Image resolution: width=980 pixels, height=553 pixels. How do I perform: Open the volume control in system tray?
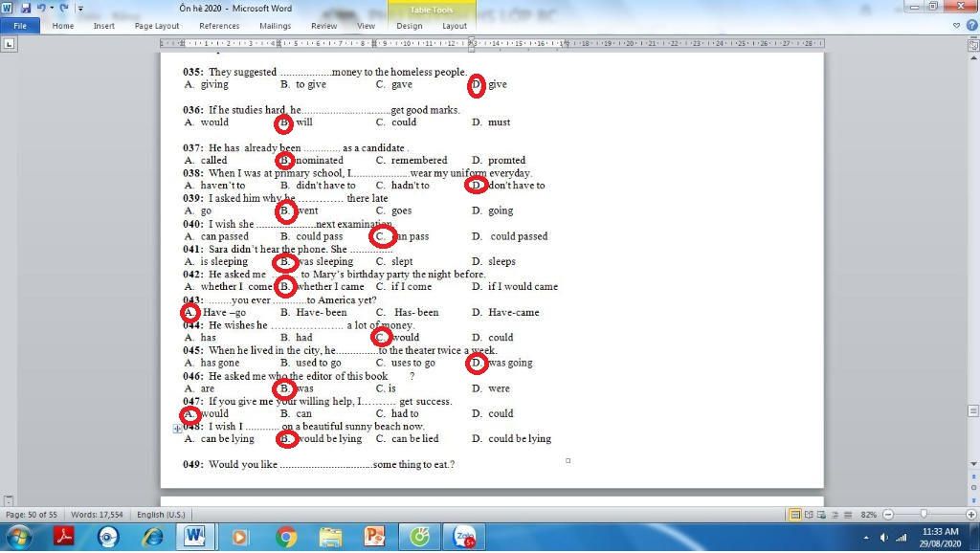tap(883, 538)
